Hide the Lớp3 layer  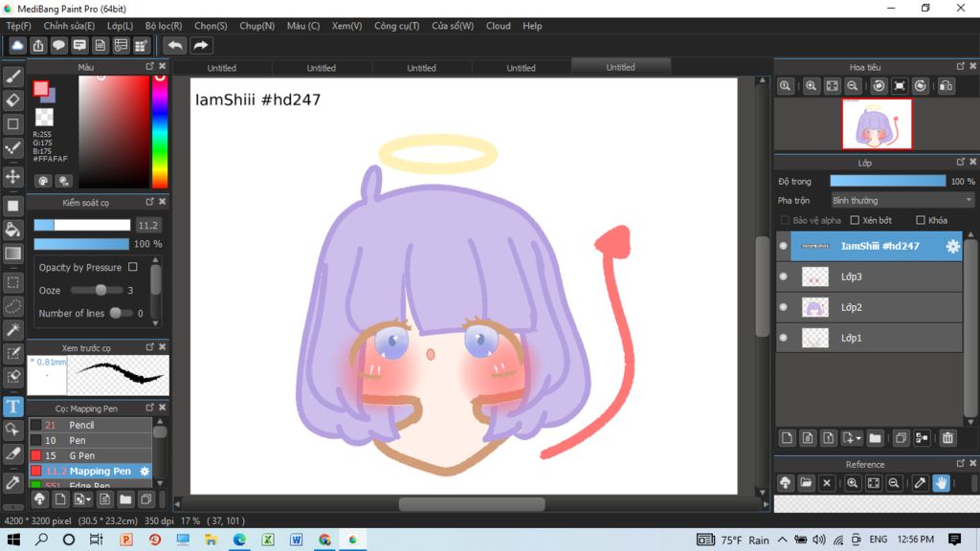[783, 276]
